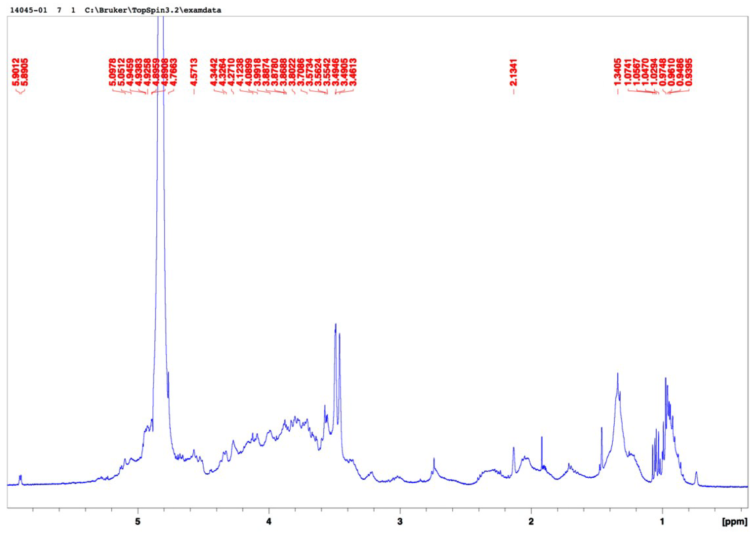
Task: Click the 1.3405 peak label
Action: pos(617,72)
